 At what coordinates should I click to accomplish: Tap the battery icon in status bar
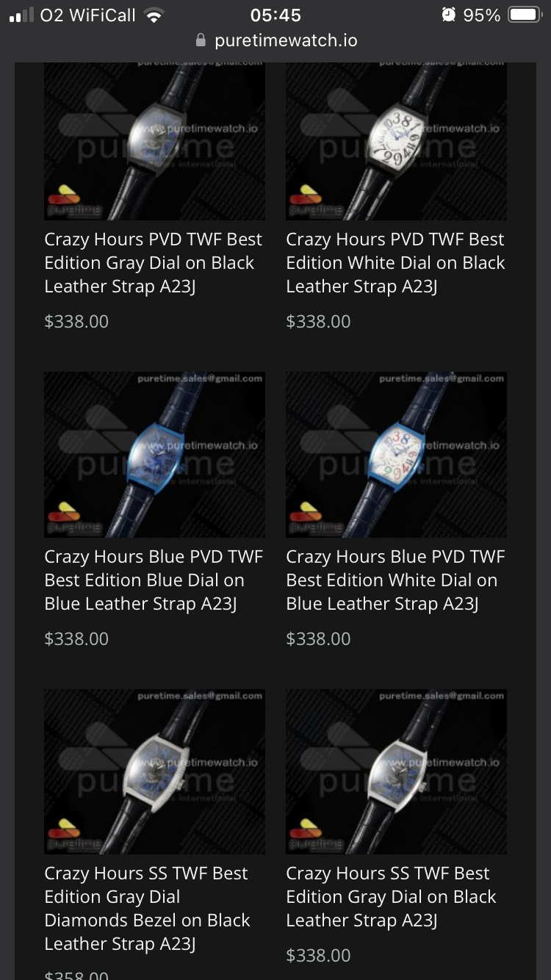525,15
